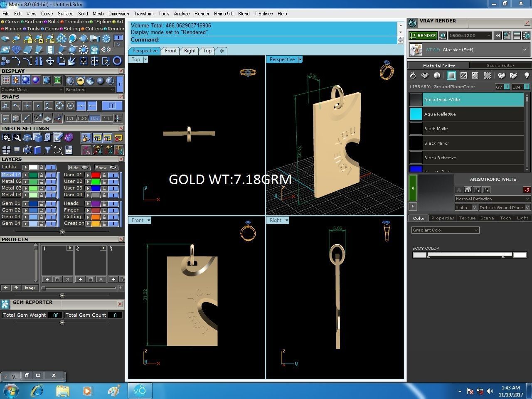Screen dimensions: 532x399
Task: Click the Mngr projects button
Action: point(30,288)
